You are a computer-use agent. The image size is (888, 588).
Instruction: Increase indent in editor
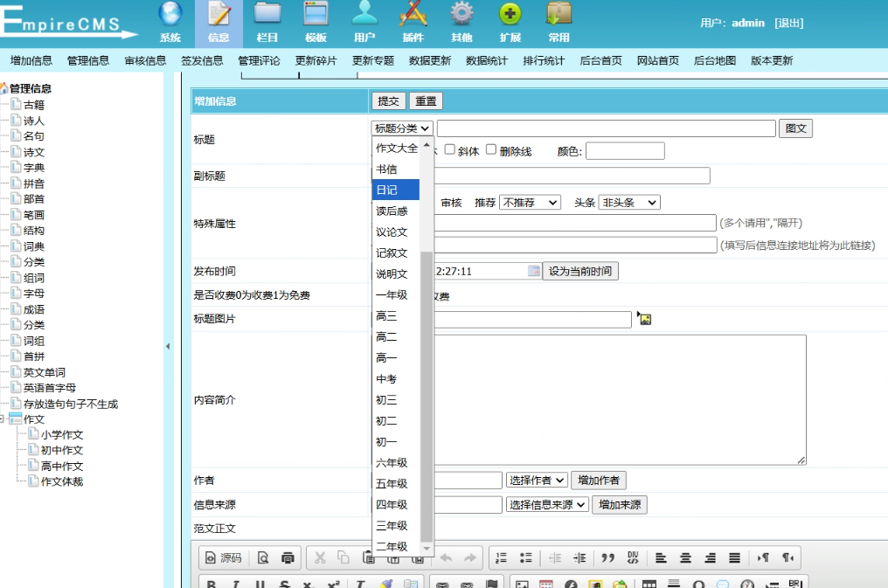579,558
